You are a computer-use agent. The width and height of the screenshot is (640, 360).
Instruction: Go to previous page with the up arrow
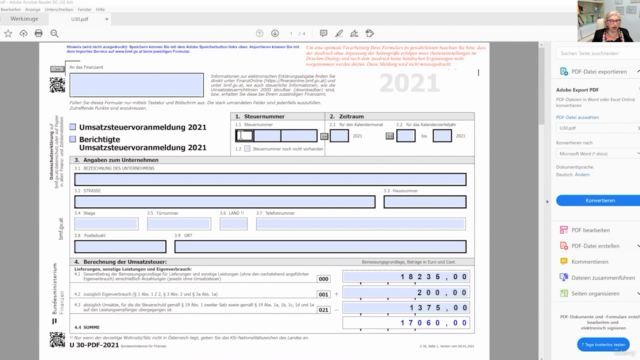click(260, 33)
